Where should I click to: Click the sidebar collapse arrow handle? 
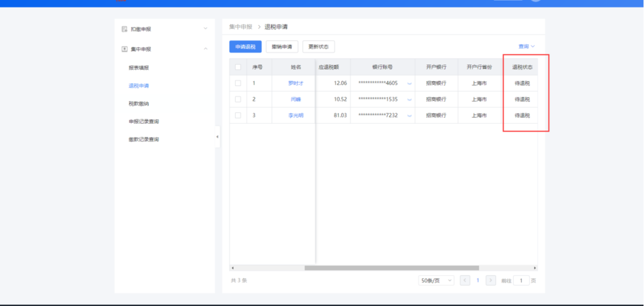(218, 137)
